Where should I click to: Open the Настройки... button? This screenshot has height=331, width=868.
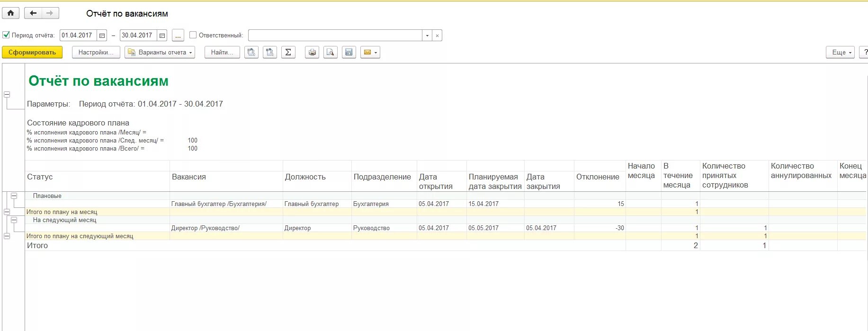pos(96,52)
